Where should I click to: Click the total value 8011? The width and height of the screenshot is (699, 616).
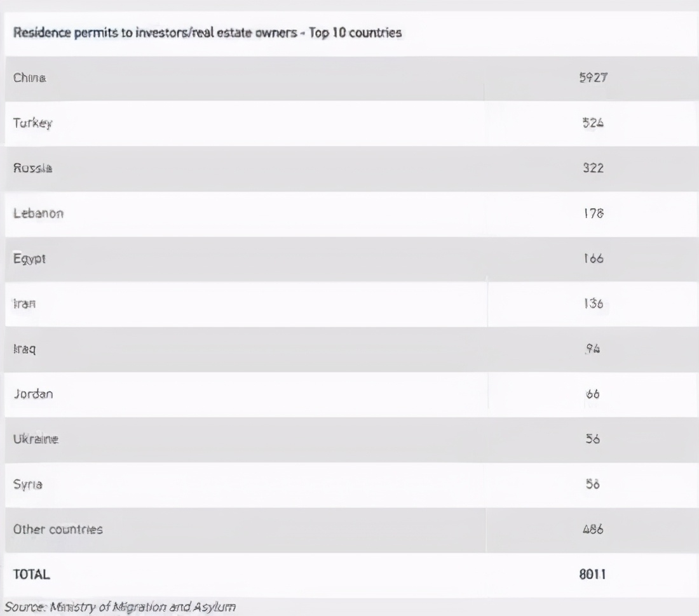coord(594,575)
